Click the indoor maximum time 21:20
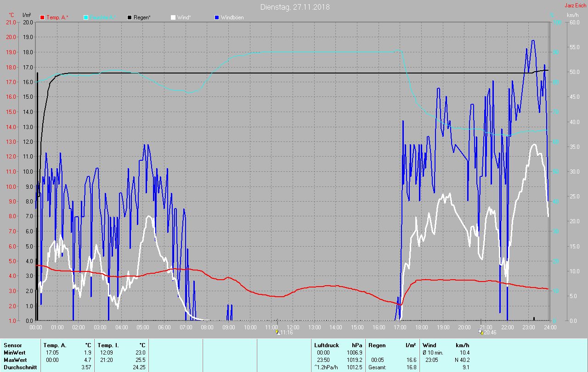The image size is (588, 372). 106,360
